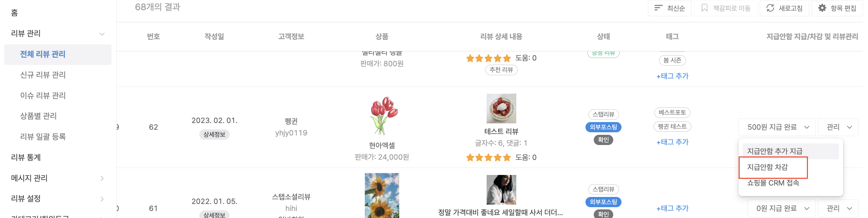This screenshot has height=218, width=868.
Task: Select 지급안함 차감 from the dropdown menu
Action: click(x=768, y=167)
